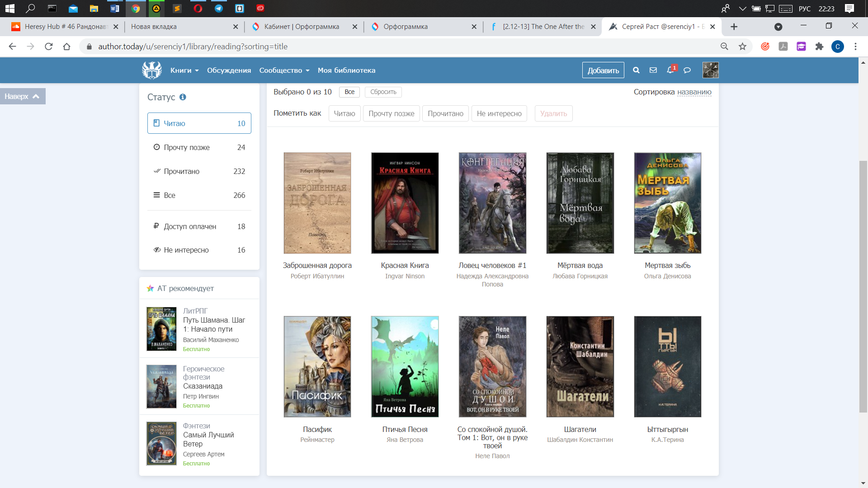Open the Красная Книга book cover
Image resolution: width=868 pixels, height=488 pixels.
405,203
